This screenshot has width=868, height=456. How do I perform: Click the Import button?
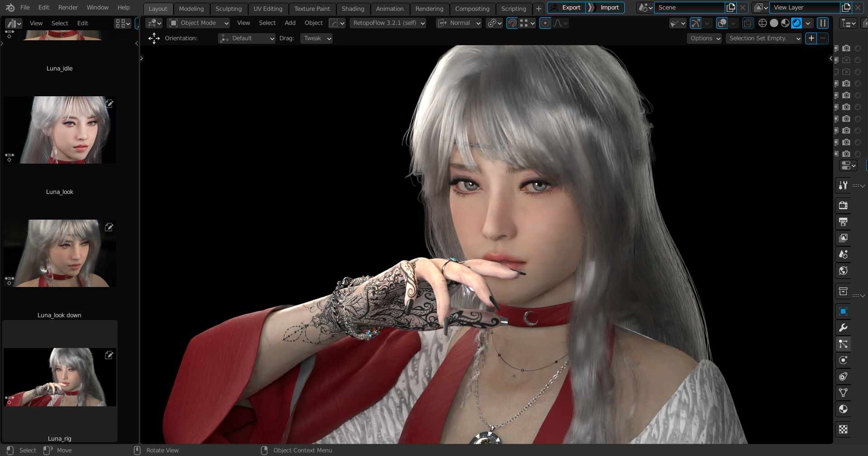[609, 7]
